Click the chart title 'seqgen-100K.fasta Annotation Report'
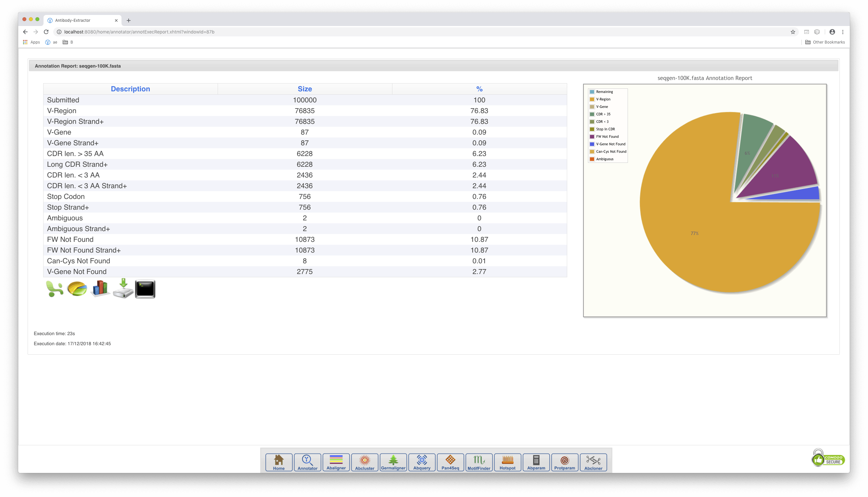868x497 pixels. pos(705,78)
